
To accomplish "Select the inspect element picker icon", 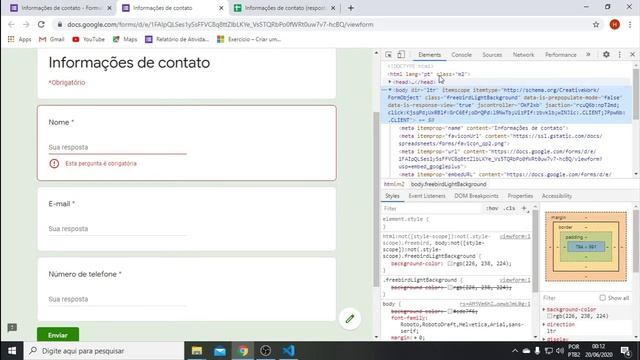I will (389, 55).
